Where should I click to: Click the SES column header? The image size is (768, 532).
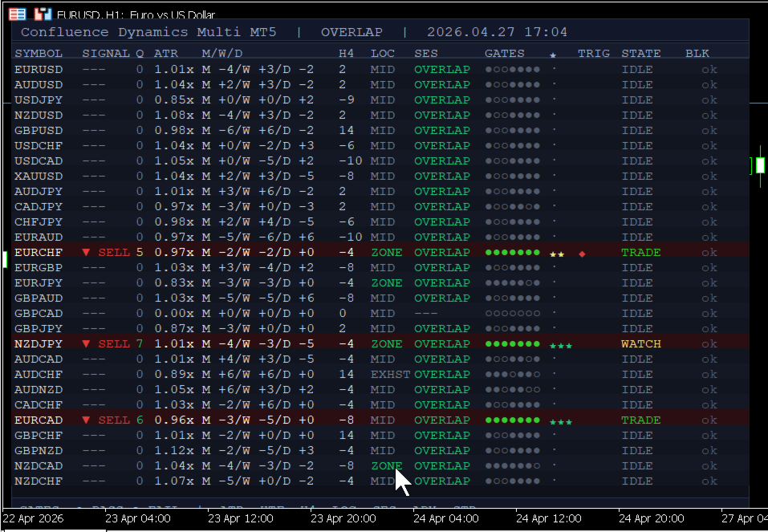(426, 54)
